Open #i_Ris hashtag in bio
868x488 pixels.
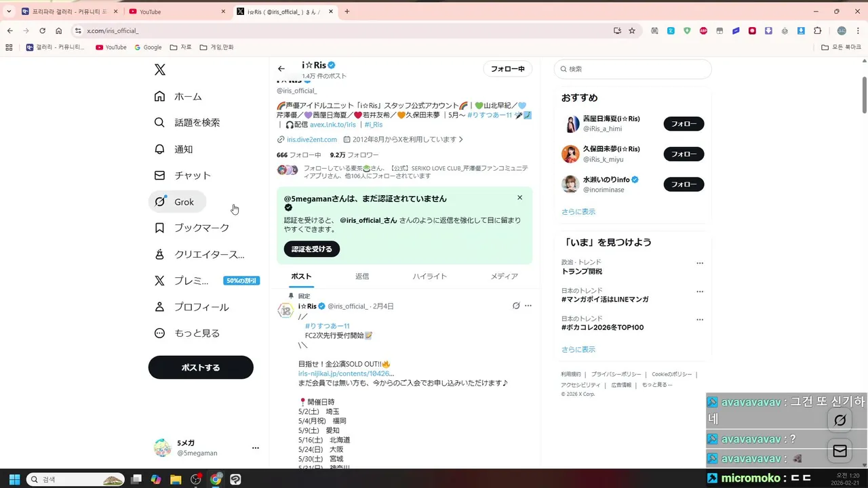[374, 125]
